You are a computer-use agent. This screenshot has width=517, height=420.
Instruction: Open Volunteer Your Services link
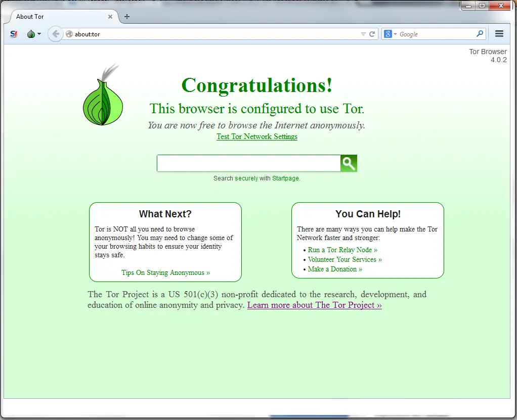click(345, 259)
